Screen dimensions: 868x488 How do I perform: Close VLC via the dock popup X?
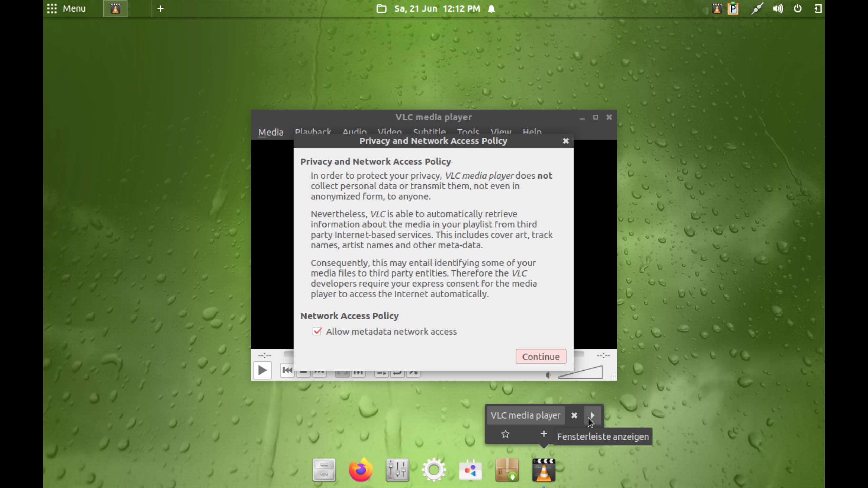(574, 415)
